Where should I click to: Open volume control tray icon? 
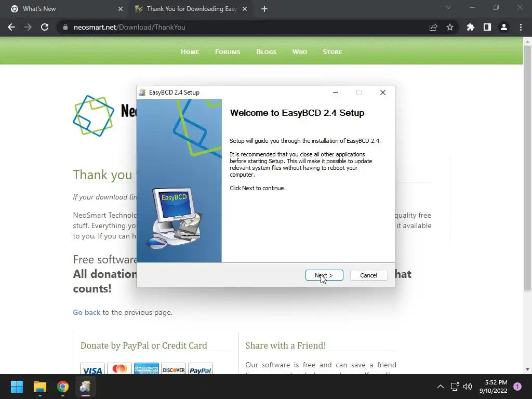coord(468,387)
